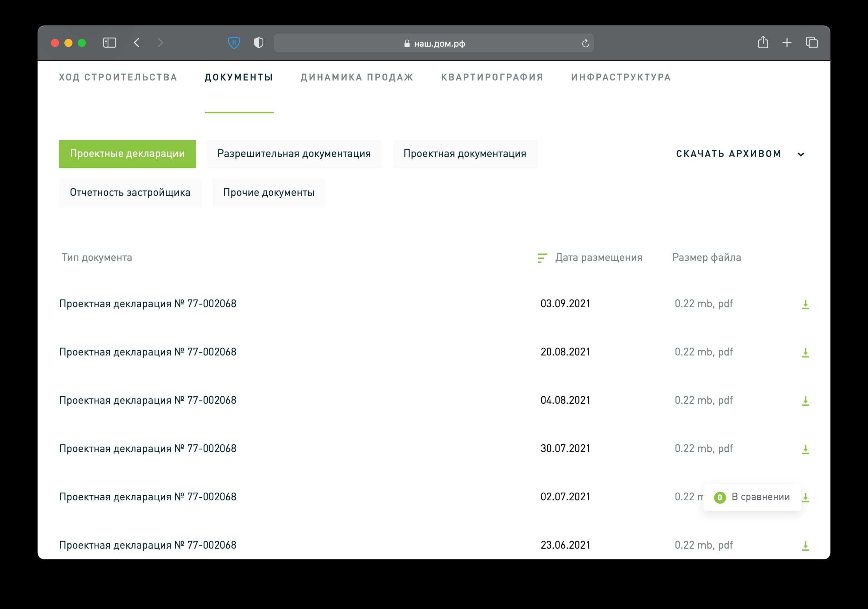Download the declaration dated 20.08.2021
The image size is (868, 609).
(x=805, y=353)
